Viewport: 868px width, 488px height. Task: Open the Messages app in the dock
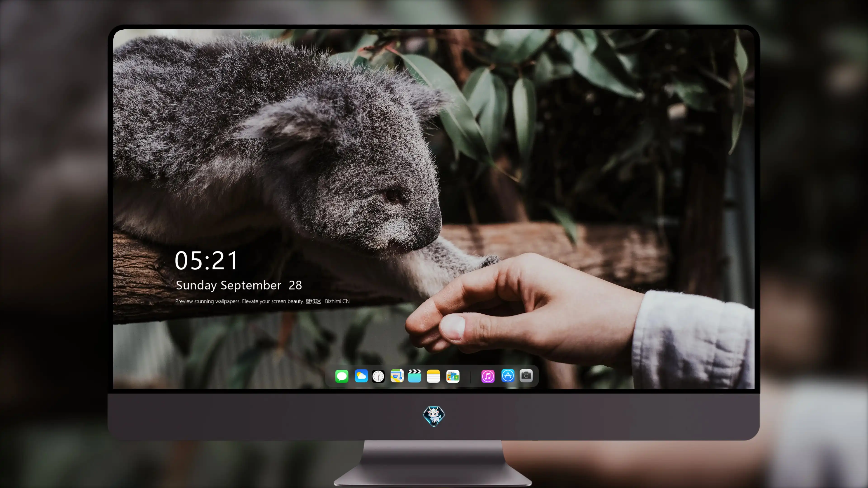tap(342, 376)
